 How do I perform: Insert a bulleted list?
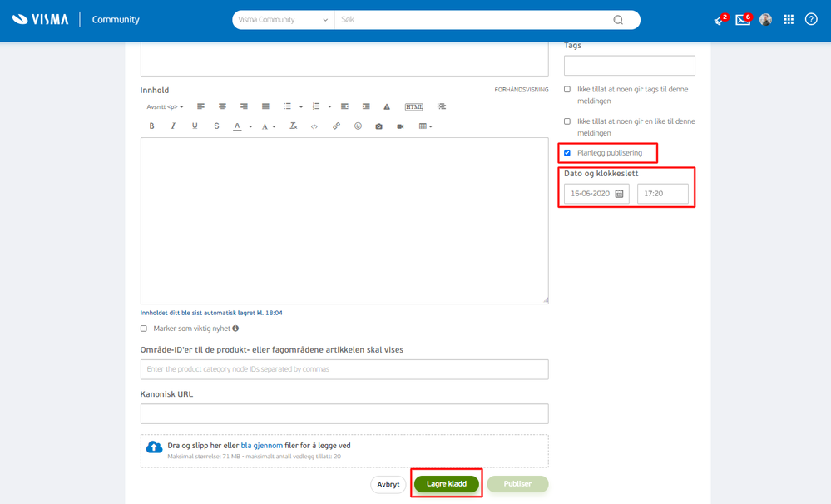coord(287,106)
